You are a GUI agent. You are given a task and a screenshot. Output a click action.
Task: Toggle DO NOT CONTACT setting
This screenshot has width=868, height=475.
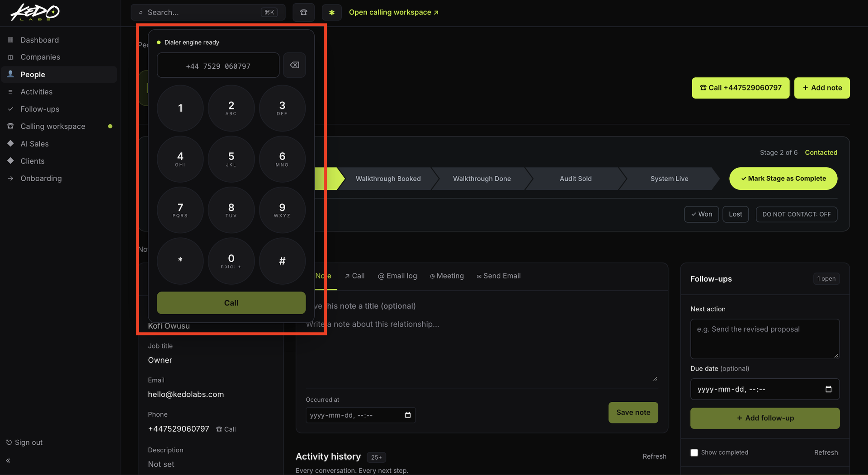point(797,214)
